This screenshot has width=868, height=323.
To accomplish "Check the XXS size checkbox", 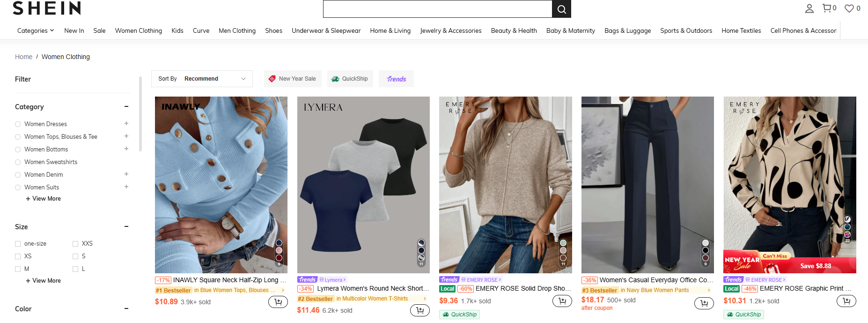I will [x=75, y=244].
